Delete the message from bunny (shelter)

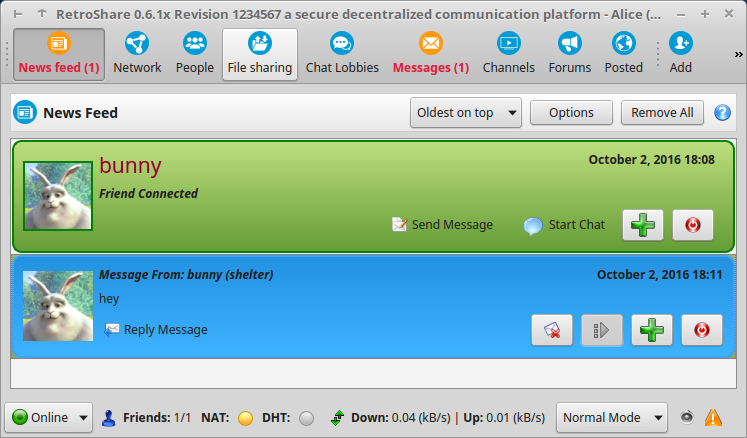coord(552,330)
